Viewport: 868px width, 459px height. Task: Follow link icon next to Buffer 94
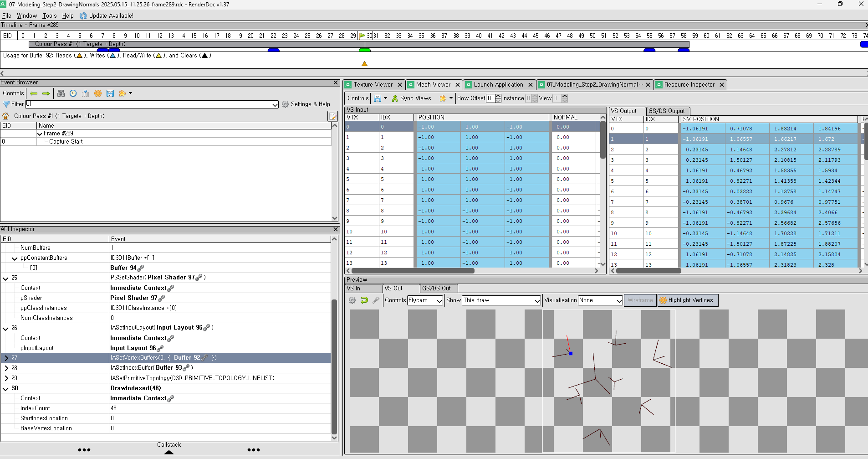point(141,268)
